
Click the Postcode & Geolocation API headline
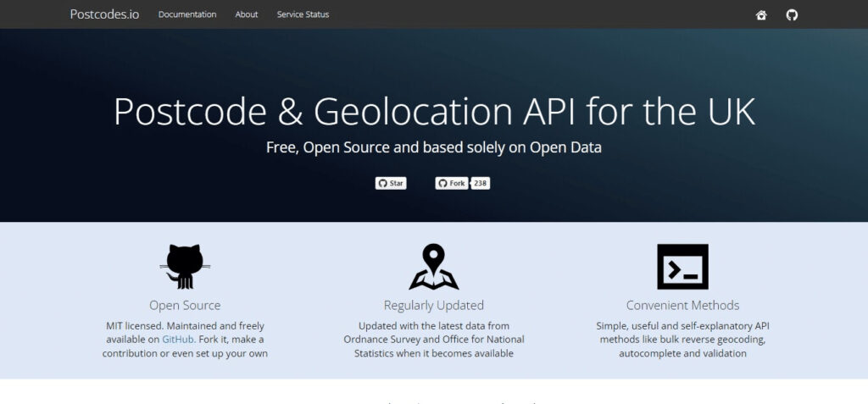pos(434,112)
